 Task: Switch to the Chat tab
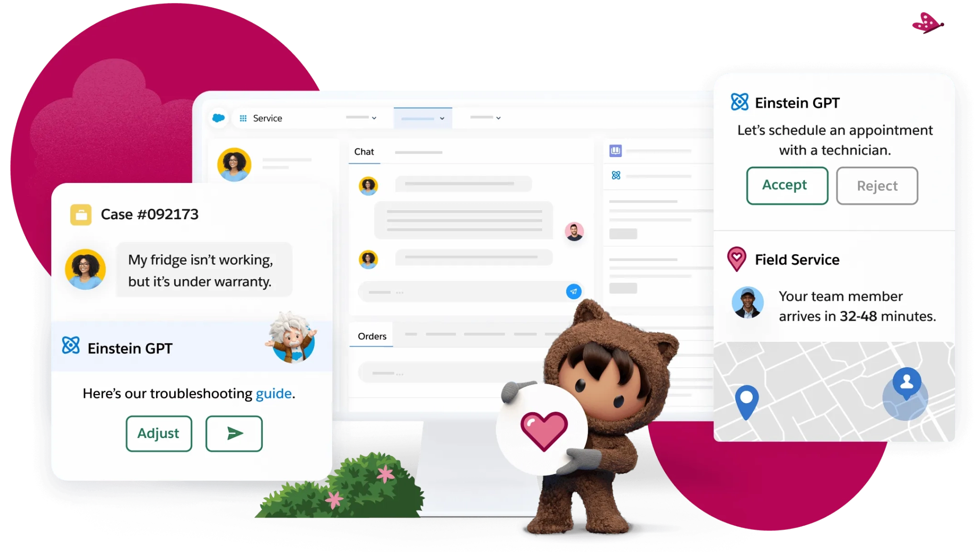click(364, 151)
